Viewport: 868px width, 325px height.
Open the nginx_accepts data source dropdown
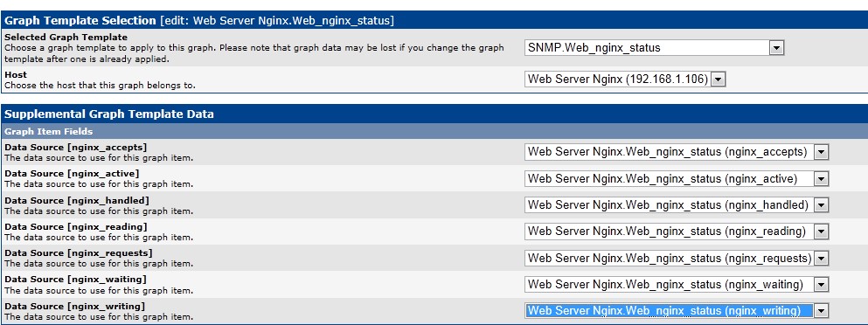click(677, 152)
